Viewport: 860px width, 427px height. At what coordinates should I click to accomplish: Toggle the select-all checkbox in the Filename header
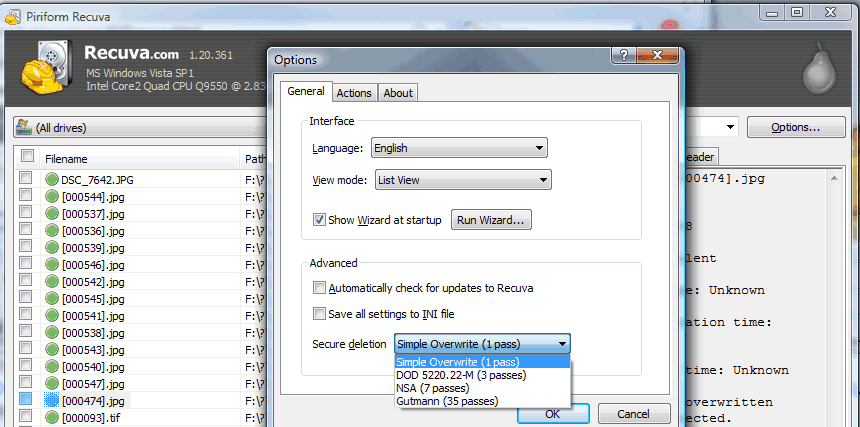click(27, 156)
